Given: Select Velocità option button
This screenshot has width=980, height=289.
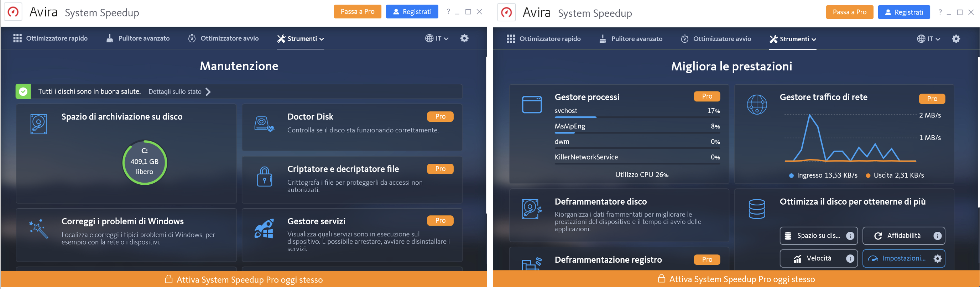Looking at the screenshot, I should pos(819,259).
